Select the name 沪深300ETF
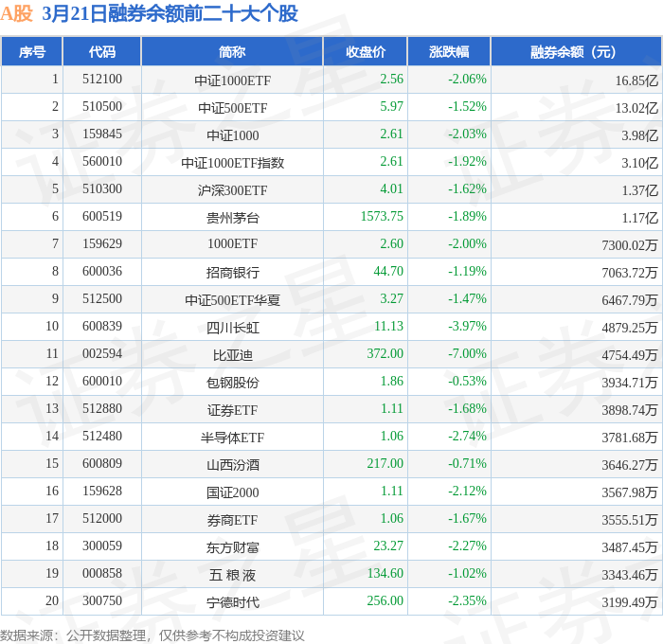 [x=233, y=190]
